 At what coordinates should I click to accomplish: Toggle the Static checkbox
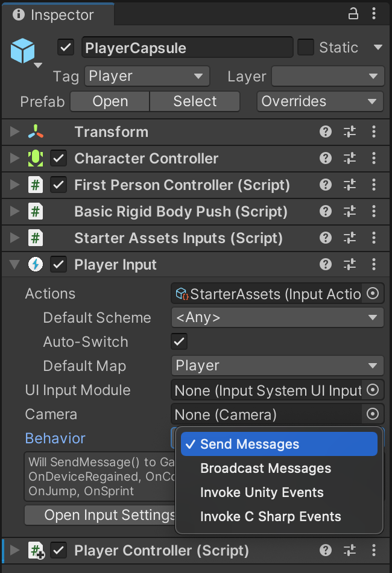click(306, 48)
